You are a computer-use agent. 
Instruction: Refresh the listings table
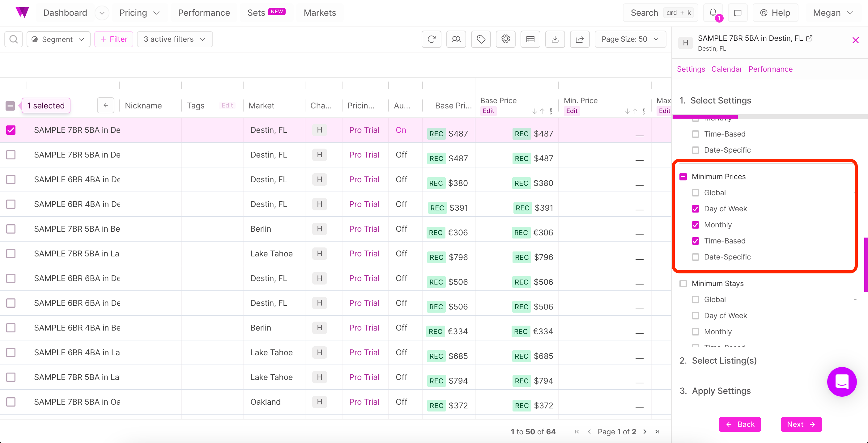[431, 39]
